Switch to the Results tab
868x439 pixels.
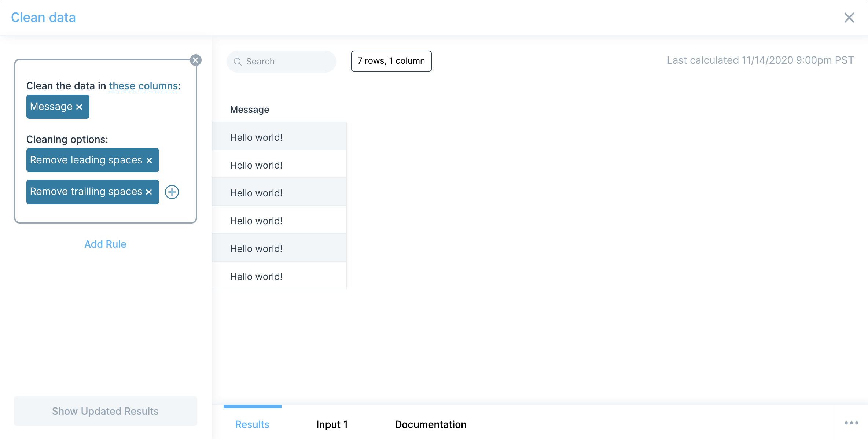coord(252,424)
